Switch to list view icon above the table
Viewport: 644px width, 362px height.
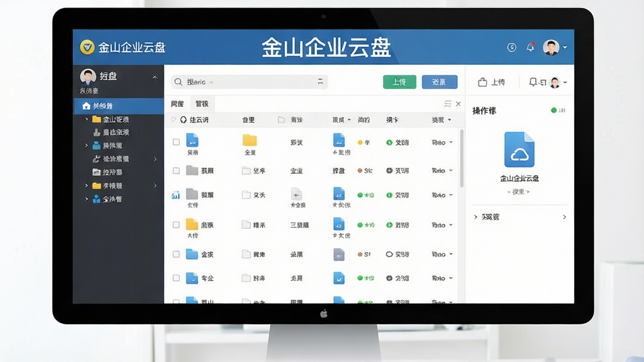click(448, 104)
